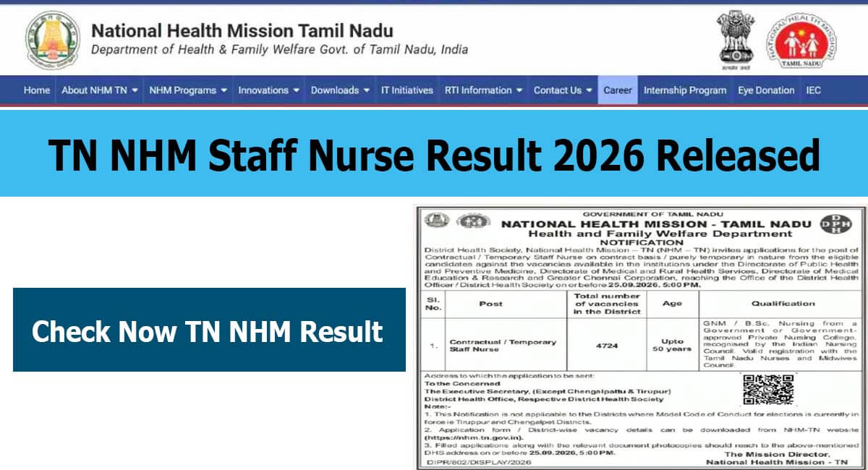This screenshot has width=868, height=470.
Task: Click the Department of Health & Family Welfare subtitle
Action: [x=279, y=50]
